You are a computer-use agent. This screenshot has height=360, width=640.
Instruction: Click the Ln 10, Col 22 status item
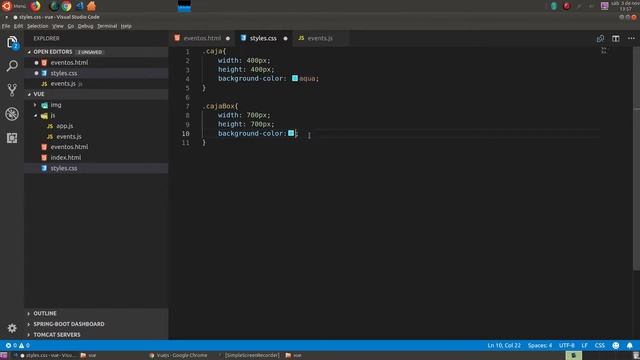click(504, 345)
